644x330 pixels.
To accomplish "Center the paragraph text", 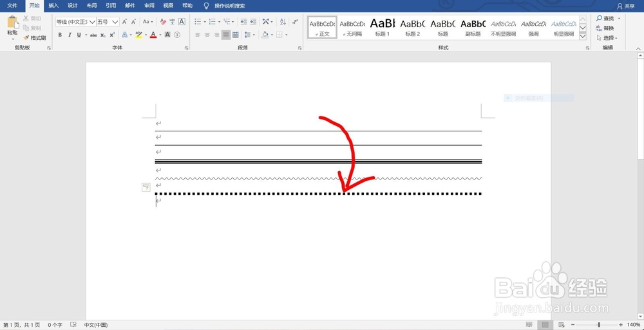I will point(207,35).
